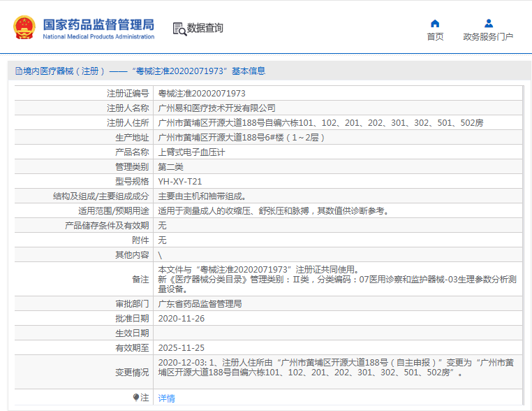Select 主要由主机和袖带组成 text
Screen dimensions: 532x411
[202, 196]
